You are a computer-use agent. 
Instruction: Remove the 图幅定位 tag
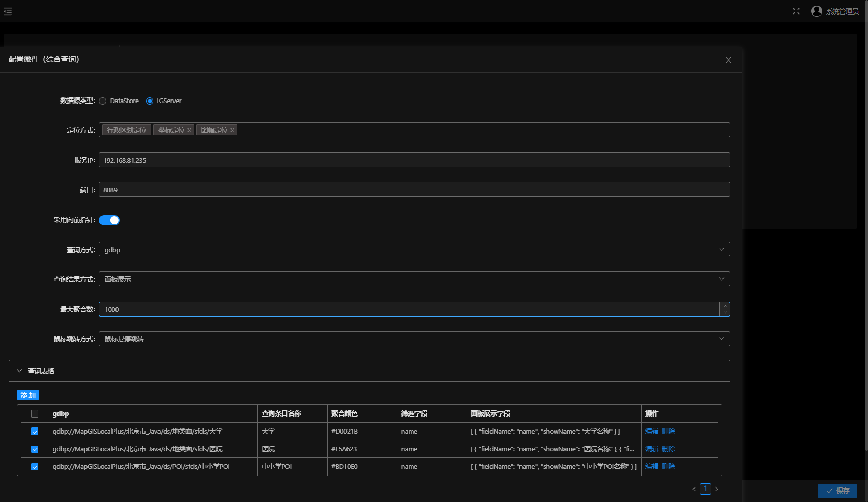tap(232, 131)
